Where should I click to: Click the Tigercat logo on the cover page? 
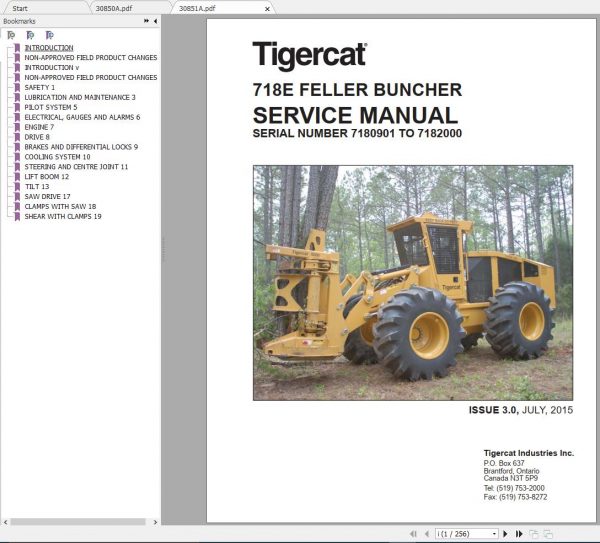coord(310,56)
